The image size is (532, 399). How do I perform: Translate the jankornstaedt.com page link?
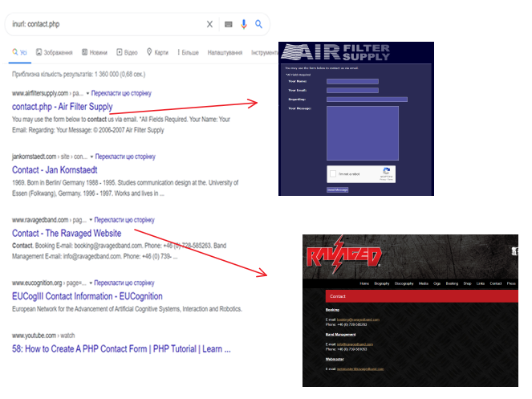coord(125,157)
